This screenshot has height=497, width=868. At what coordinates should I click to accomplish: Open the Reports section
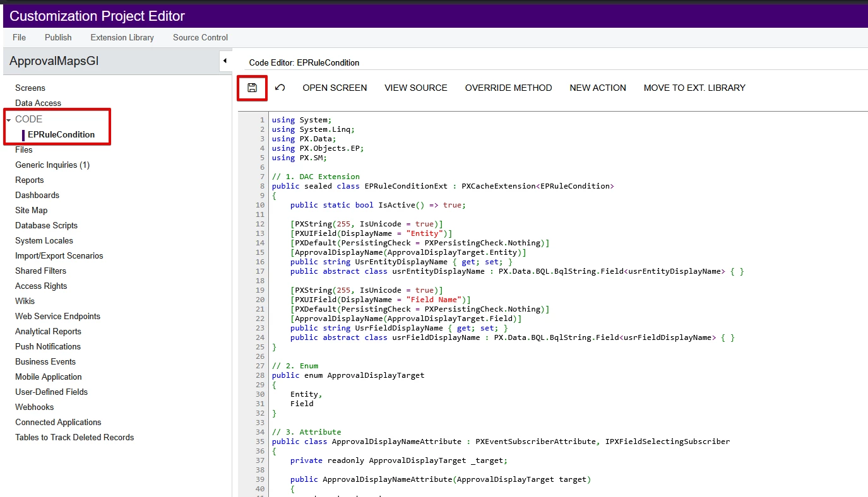tap(30, 180)
